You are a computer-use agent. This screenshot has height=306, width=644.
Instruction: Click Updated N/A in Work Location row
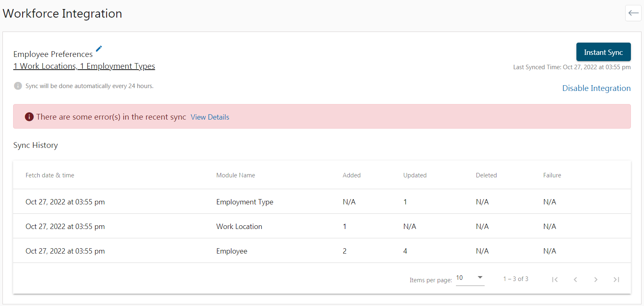click(x=410, y=227)
